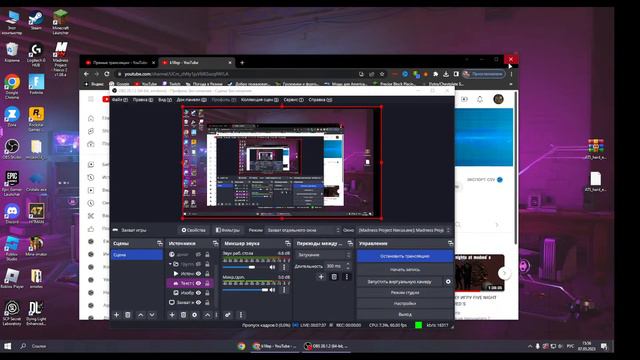Open the capture mode dropdown in source toolbar
The height and width of the screenshot is (360, 640).
(303, 230)
